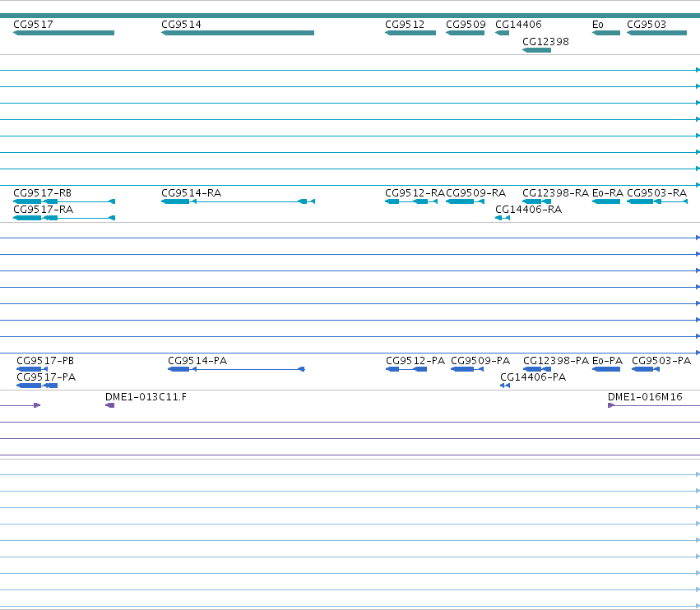Click the CG9512-RA transcript label

[415, 193]
